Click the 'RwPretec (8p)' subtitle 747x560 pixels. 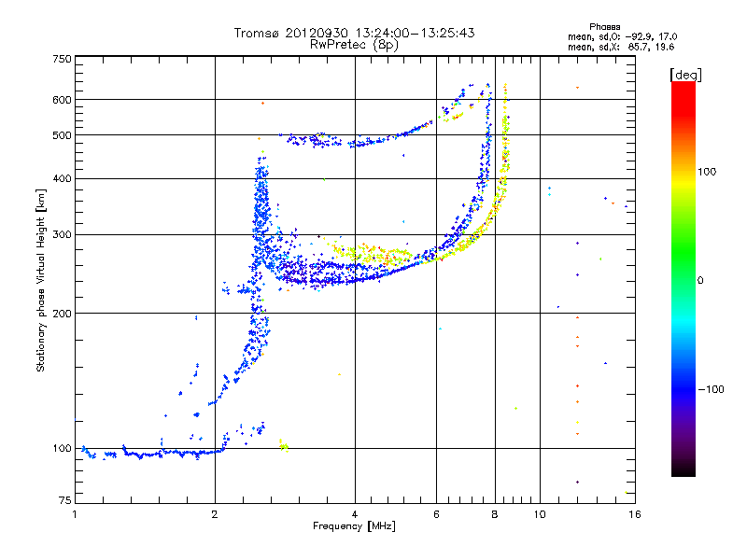click(x=354, y=45)
